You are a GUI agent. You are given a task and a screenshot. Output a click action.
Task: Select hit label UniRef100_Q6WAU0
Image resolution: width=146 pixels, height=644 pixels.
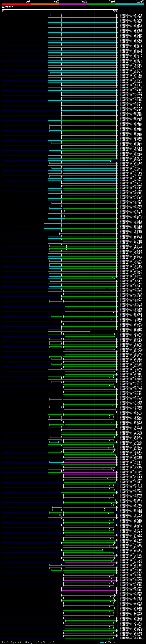coord(131,103)
